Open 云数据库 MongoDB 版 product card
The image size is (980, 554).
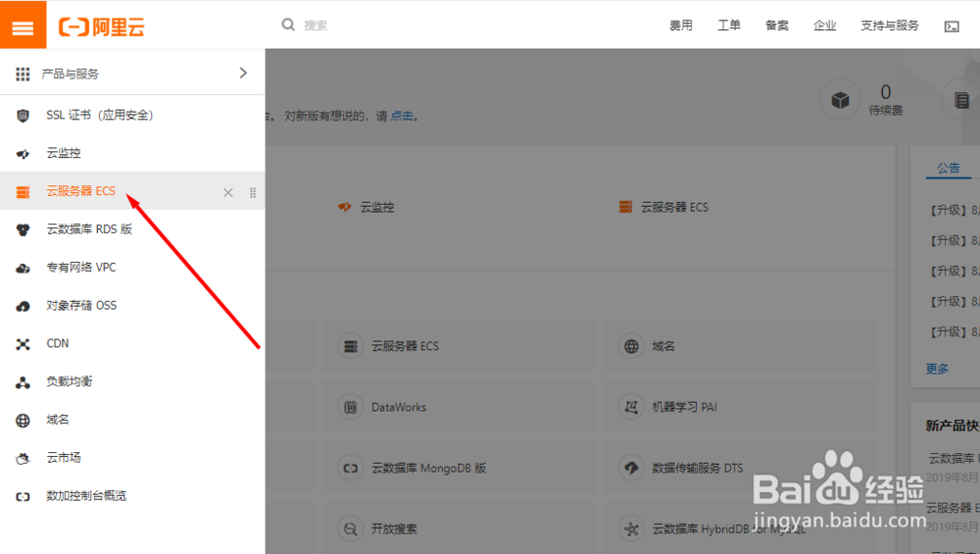458,469
